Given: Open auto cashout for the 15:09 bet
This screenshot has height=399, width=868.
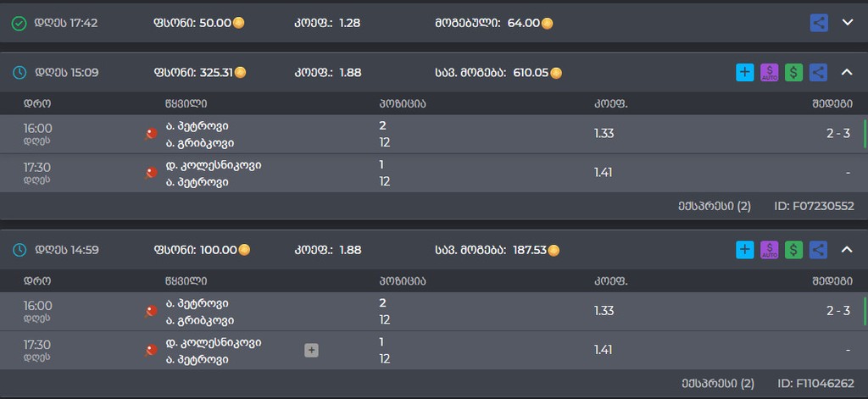Looking at the screenshot, I should pyautogui.click(x=770, y=73).
